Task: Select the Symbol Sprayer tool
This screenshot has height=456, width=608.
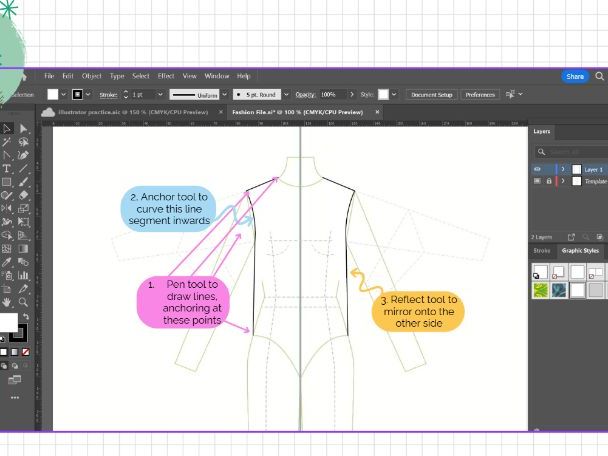Action: (x=7, y=276)
